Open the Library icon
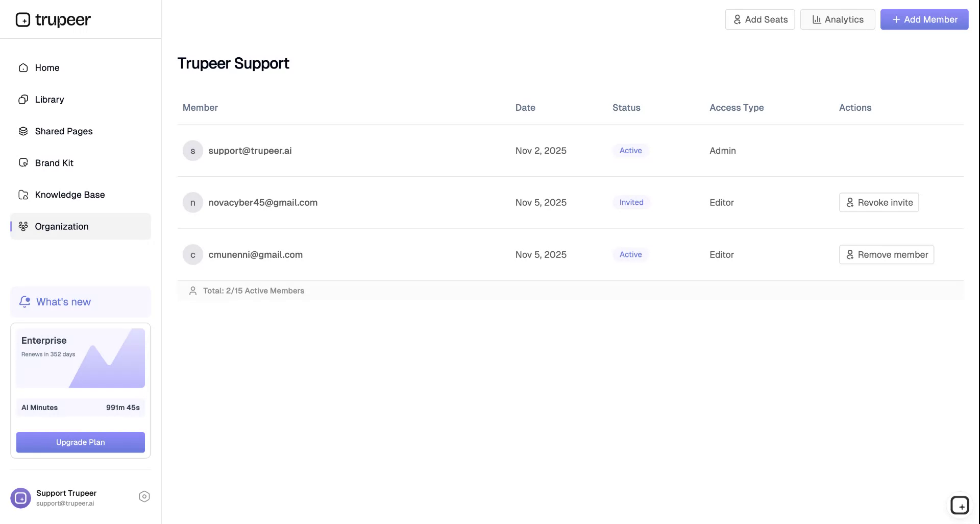This screenshot has width=980, height=524. (x=23, y=99)
